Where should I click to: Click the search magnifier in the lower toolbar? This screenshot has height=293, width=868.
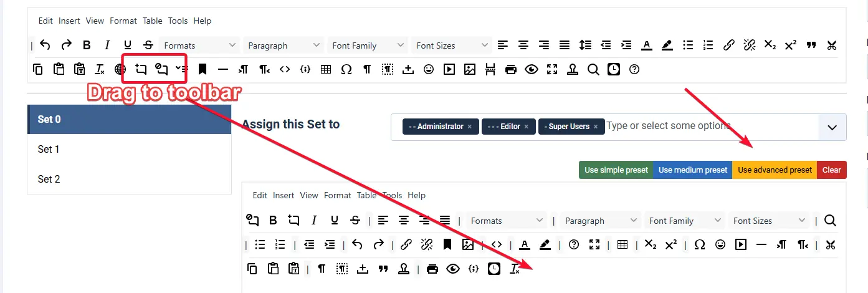coord(830,220)
